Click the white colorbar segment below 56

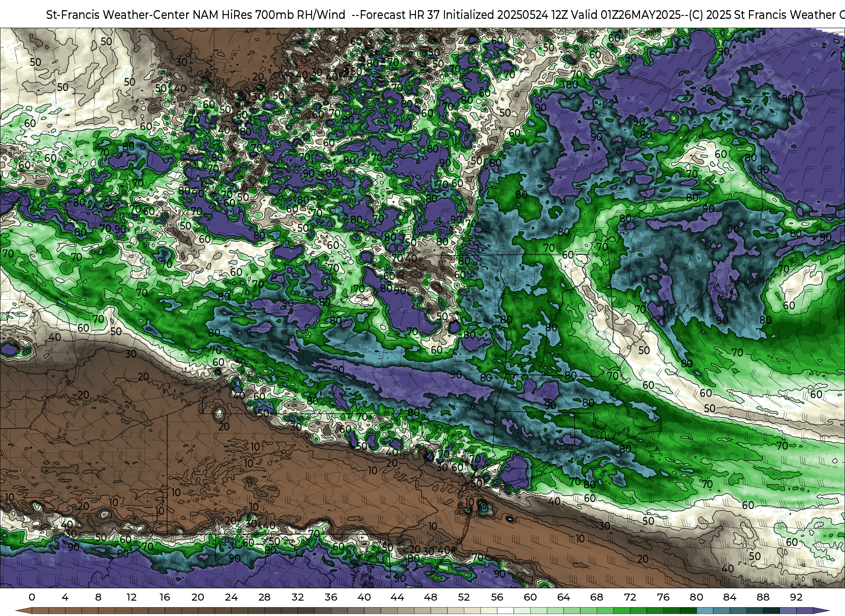coord(506,611)
